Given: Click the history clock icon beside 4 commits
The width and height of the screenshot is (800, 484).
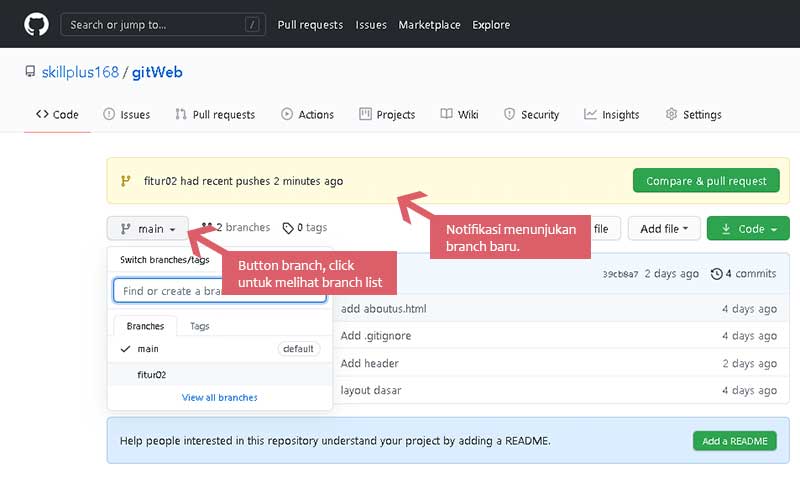Looking at the screenshot, I should coord(716,274).
